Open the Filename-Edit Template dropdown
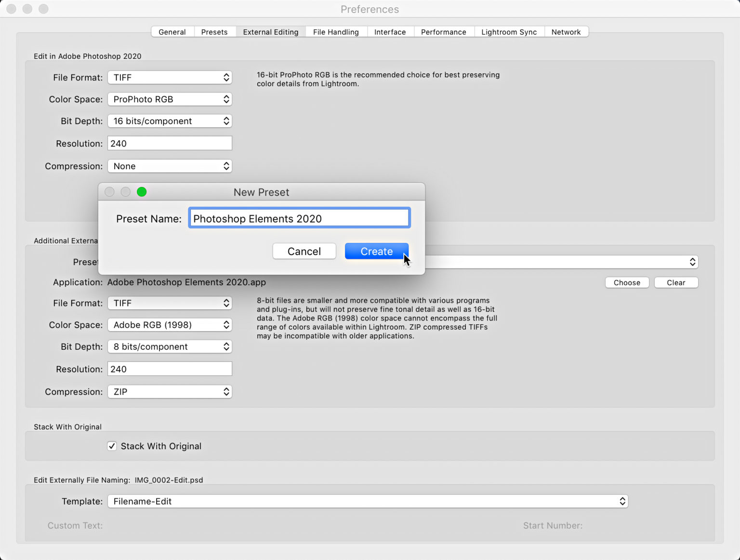Screen dimensions: 740x560 [368, 501]
